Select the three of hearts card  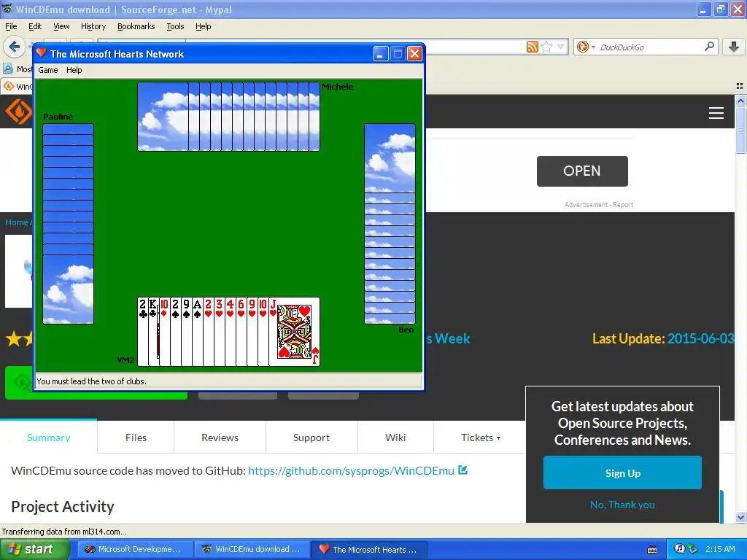(219, 332)
